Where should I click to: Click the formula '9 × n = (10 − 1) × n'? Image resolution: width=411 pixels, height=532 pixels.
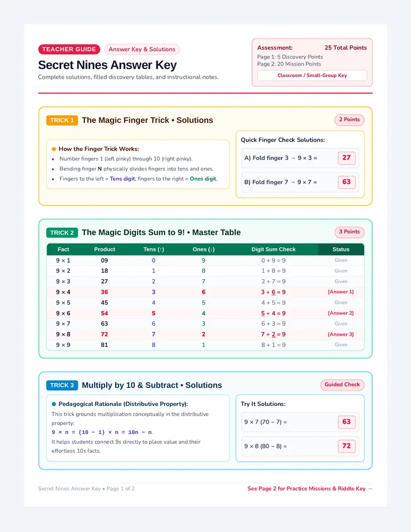pyautogui.click(x=88, y=432)
